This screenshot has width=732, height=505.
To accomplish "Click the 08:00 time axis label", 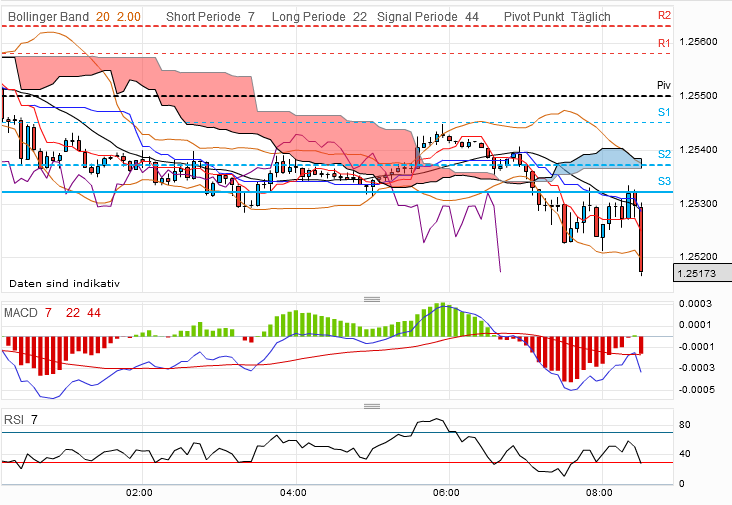I will [x=599, y=493].
